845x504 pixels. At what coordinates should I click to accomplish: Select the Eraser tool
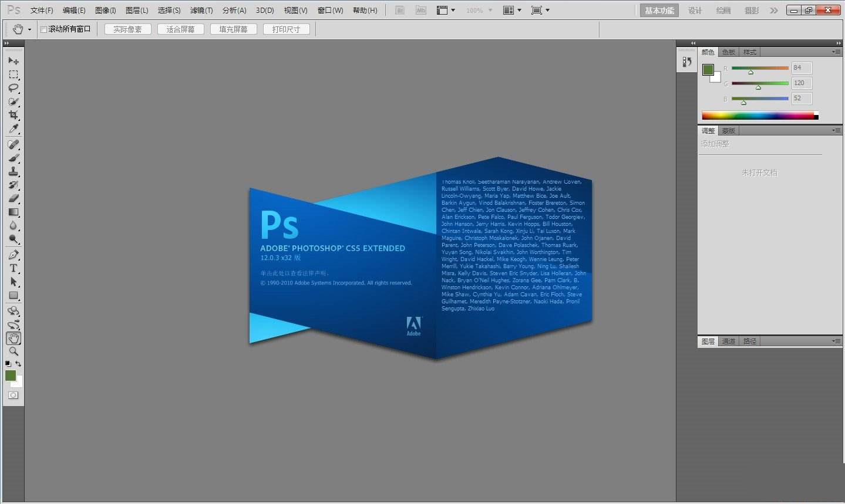click(x=14, y=198)
